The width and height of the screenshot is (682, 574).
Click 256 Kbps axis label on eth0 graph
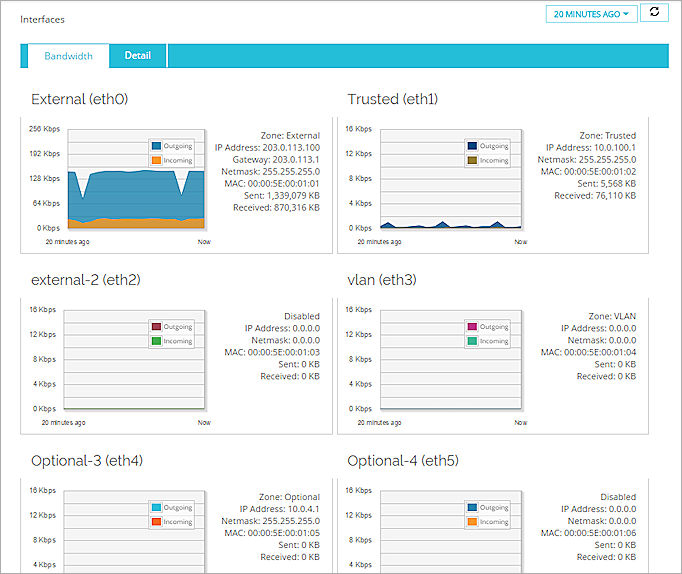coord(44,129)
